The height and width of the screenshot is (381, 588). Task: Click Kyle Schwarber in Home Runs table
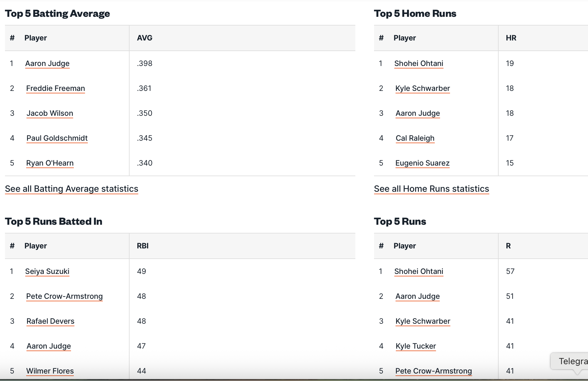click(x=423, y=88)
